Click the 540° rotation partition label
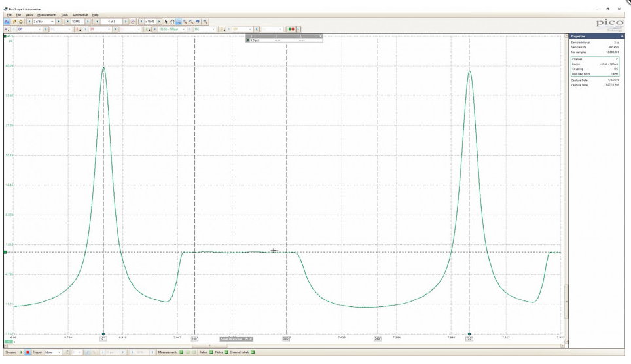Screen dimensions: 631x364 (378, 338)
